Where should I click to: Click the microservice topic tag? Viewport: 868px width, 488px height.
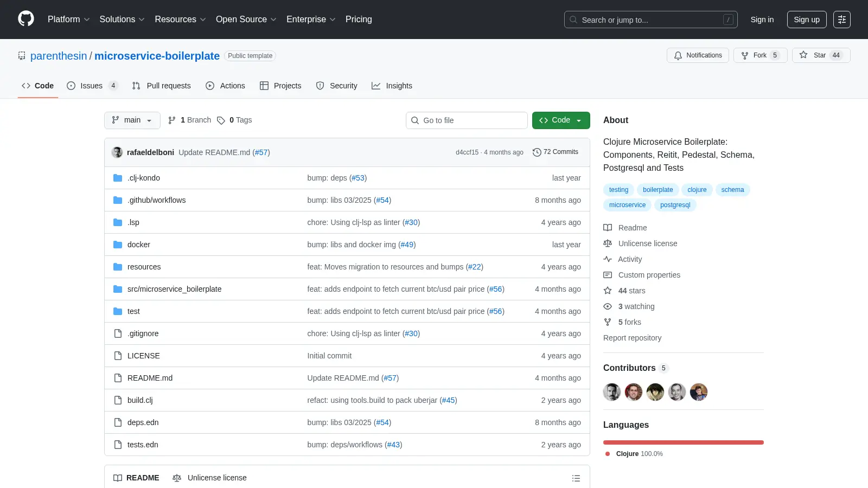coord(627,205)
